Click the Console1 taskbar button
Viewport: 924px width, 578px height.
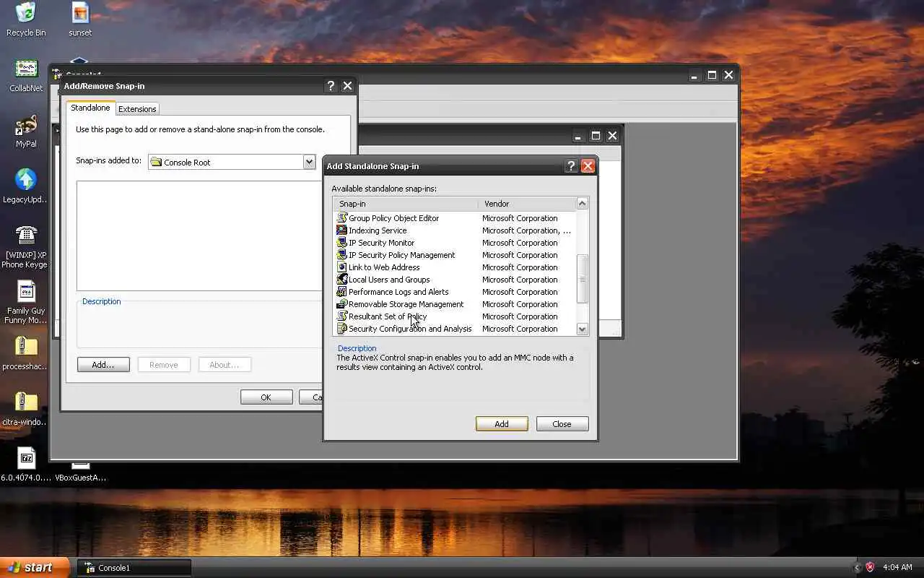coord(134,568)
